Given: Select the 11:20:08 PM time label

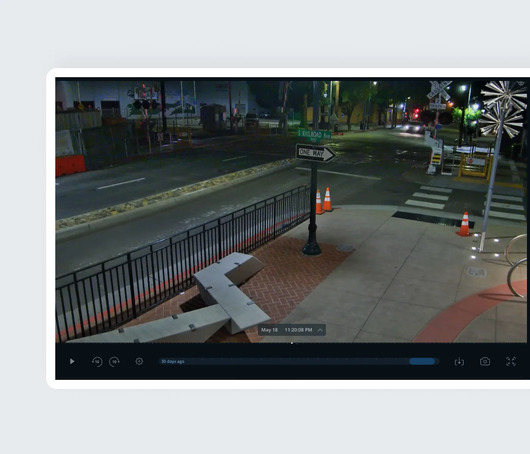Looking at the screenshot, I should coord(298,330).
